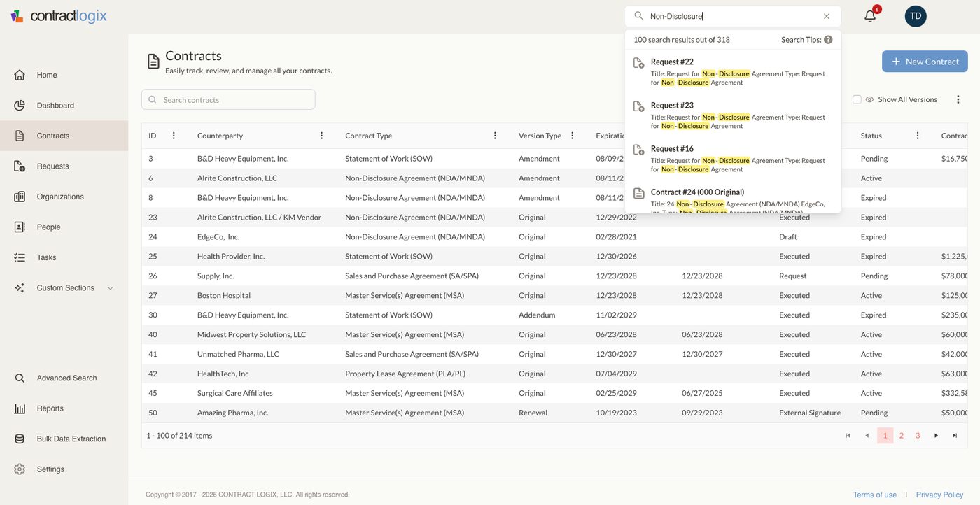Sort by Contract Type column header
This screenshot has width=980, height=505.
tap(368, 136)
